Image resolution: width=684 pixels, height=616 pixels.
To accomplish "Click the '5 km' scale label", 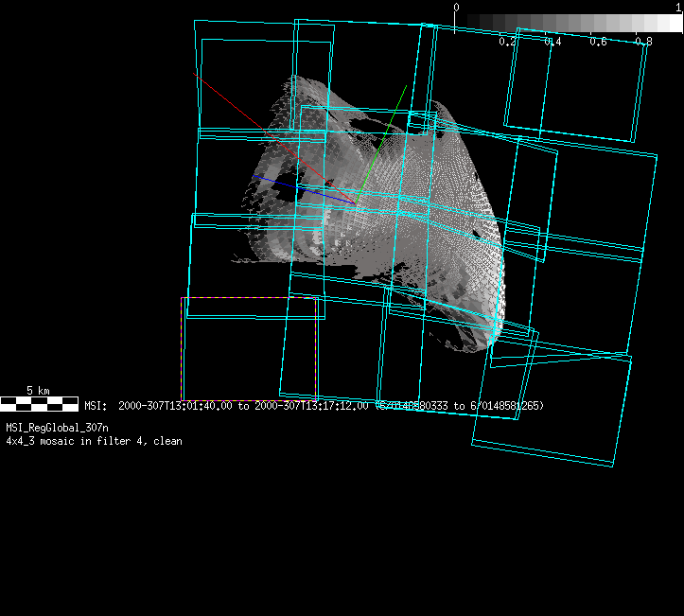I will tap(38, 390).
